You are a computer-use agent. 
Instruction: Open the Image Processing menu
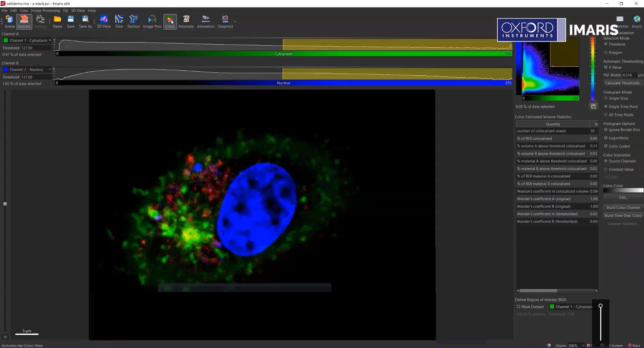coord(46,10)
